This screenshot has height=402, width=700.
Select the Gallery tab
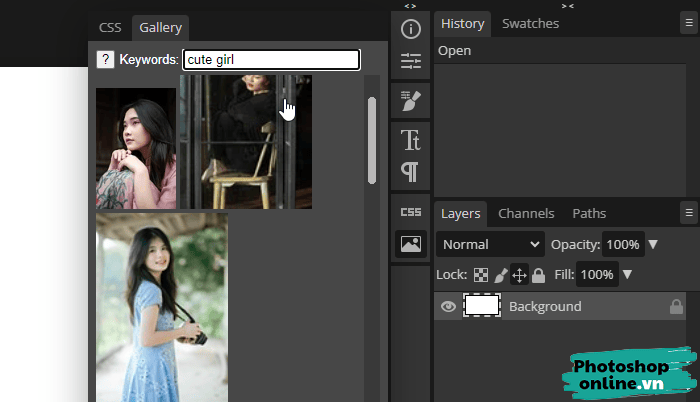[x=160, y=28]
